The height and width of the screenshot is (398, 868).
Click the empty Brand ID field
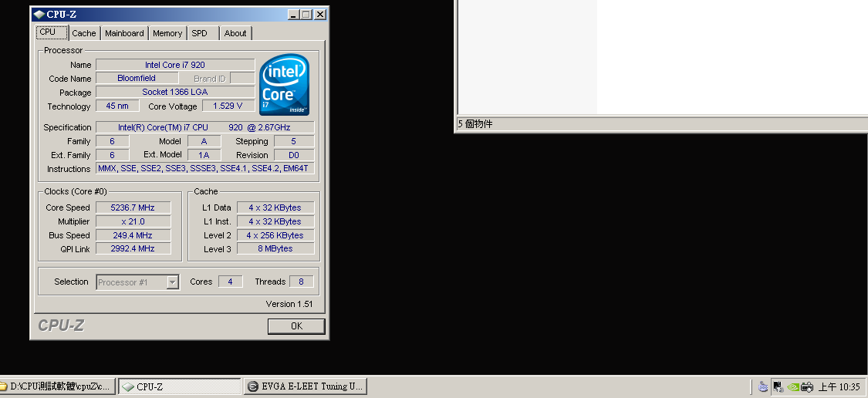coord(242,78)
